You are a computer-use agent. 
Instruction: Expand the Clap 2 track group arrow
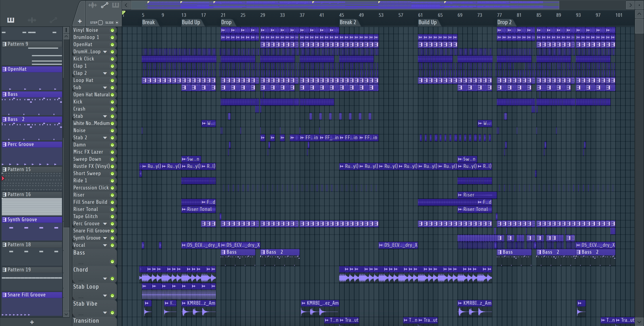click(105, 73)
